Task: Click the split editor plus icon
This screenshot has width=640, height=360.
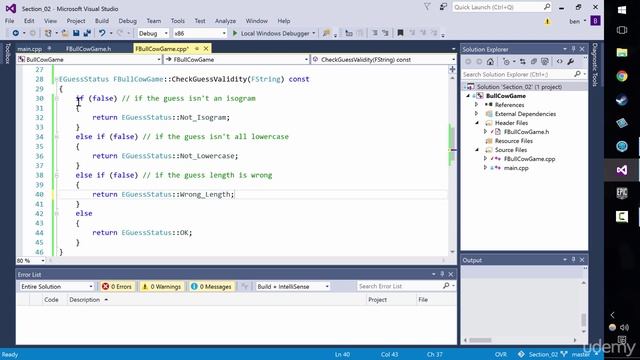Action: coord(452,69)
